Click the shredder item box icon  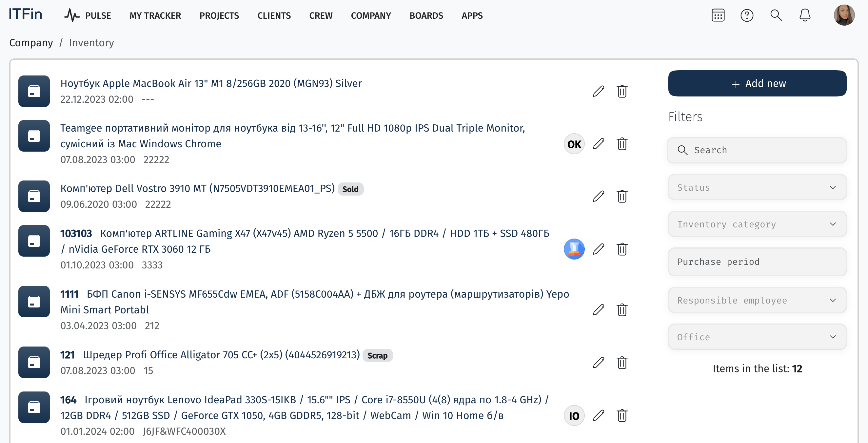point(34,362)
